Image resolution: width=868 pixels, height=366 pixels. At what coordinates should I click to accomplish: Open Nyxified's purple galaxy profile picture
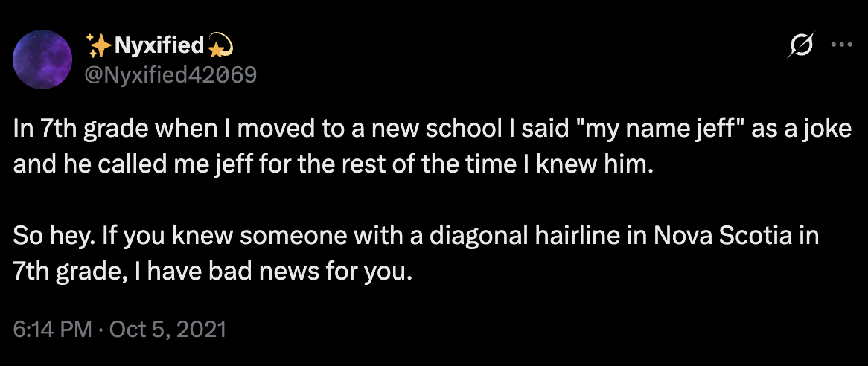[x=43, y=59]
